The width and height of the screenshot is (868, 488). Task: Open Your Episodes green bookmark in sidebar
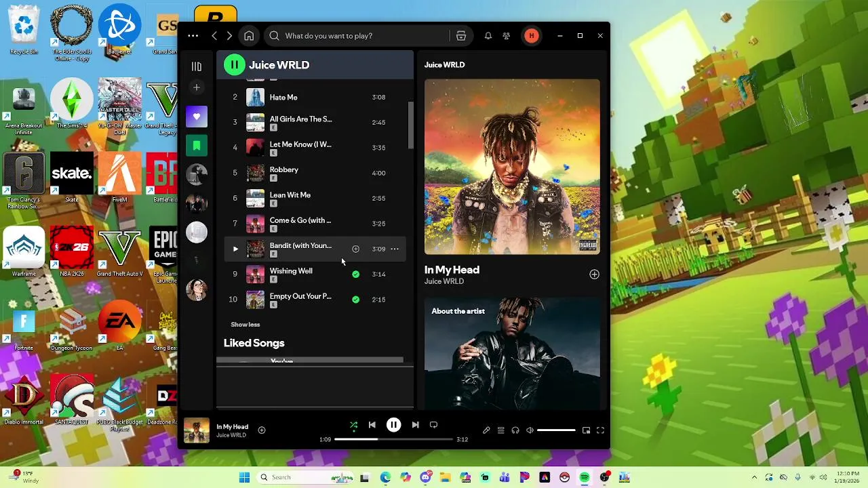point(197,146)
